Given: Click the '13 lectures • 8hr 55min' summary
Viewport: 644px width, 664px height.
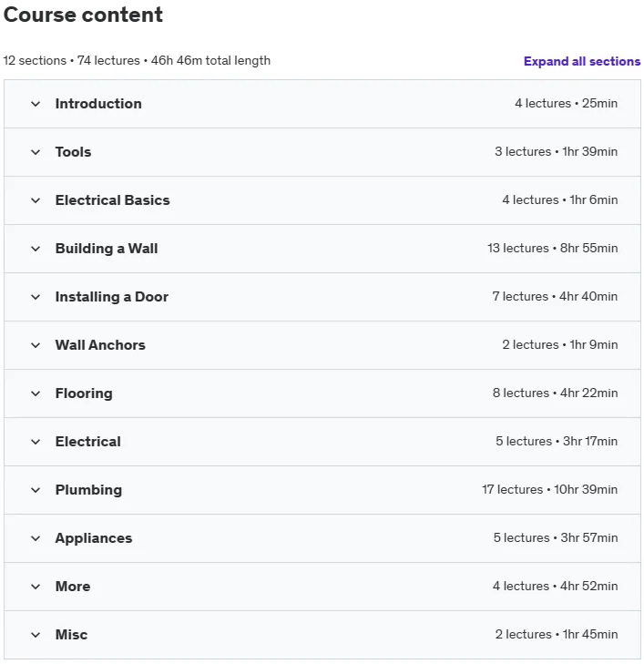Looking at the screenshot, I should (x=552, y=248).
